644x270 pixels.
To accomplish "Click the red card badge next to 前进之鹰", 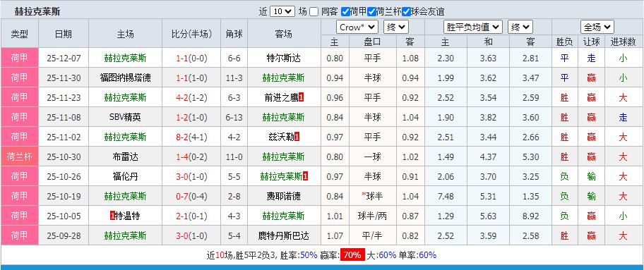I will (x=302, y=98).
